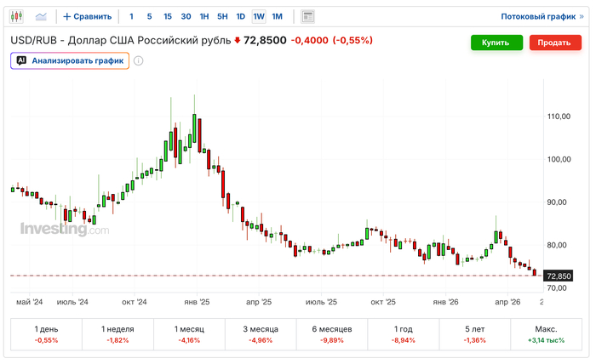The image size is (596, 364).
Task: Open the Макс. period tab
Action: (547, 334)
